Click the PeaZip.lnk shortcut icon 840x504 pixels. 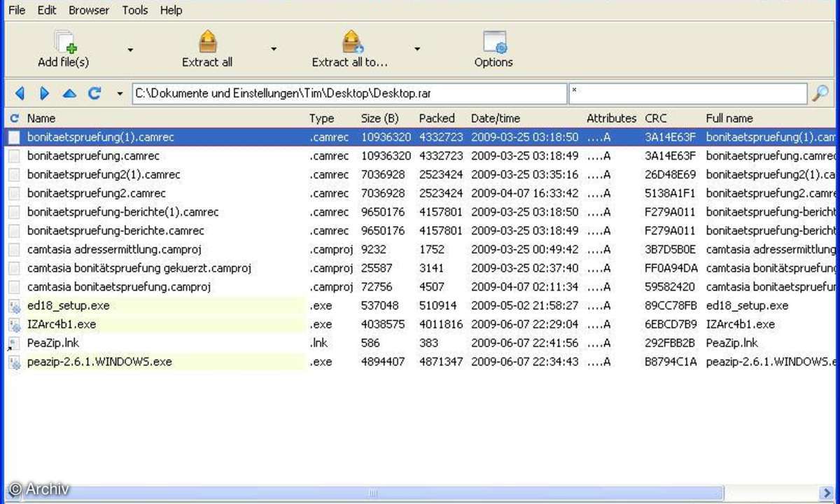pyautogui.click(x=14, y=343)
